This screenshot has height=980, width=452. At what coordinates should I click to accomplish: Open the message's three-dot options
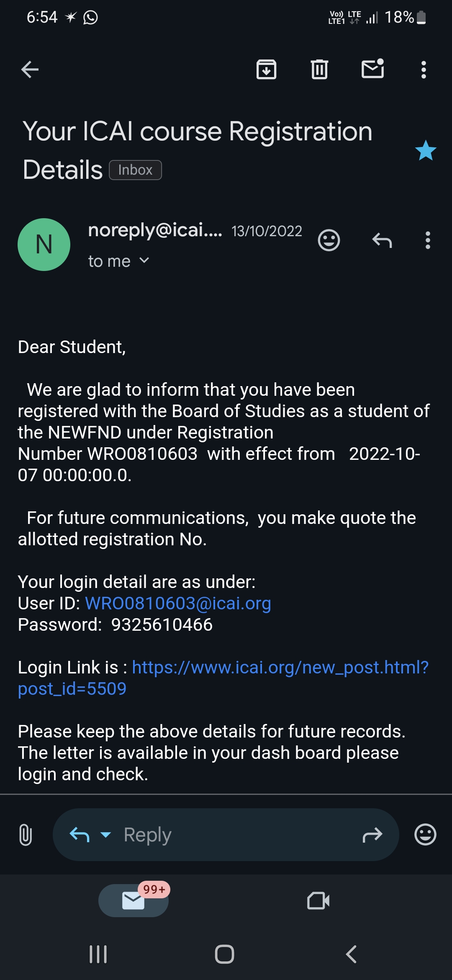[x=427, y=240]
